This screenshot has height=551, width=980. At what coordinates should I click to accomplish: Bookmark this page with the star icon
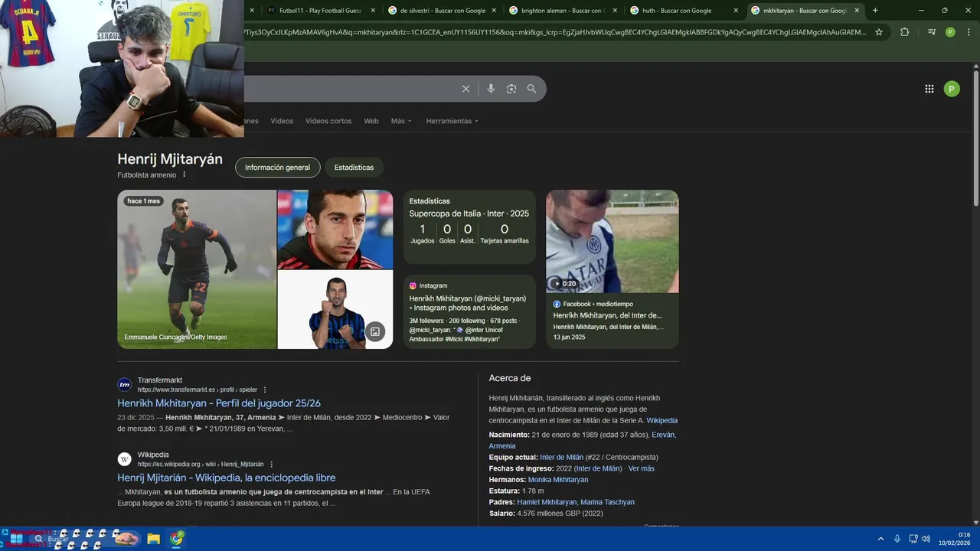879,32
